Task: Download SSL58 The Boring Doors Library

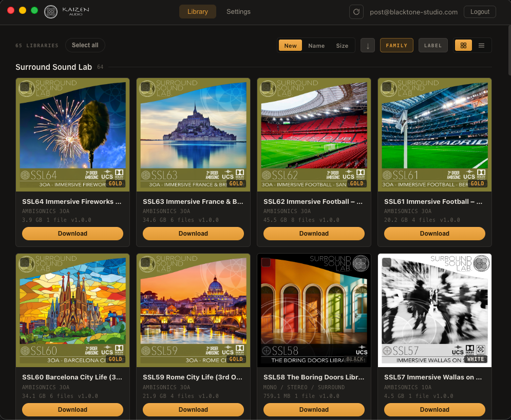Action: 314,410
